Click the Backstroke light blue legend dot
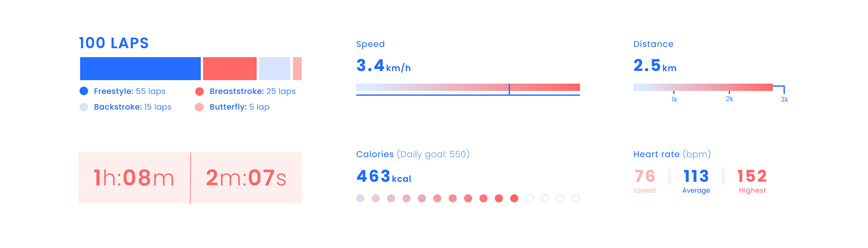Screen dimensions: 868x248 [84, 107]
